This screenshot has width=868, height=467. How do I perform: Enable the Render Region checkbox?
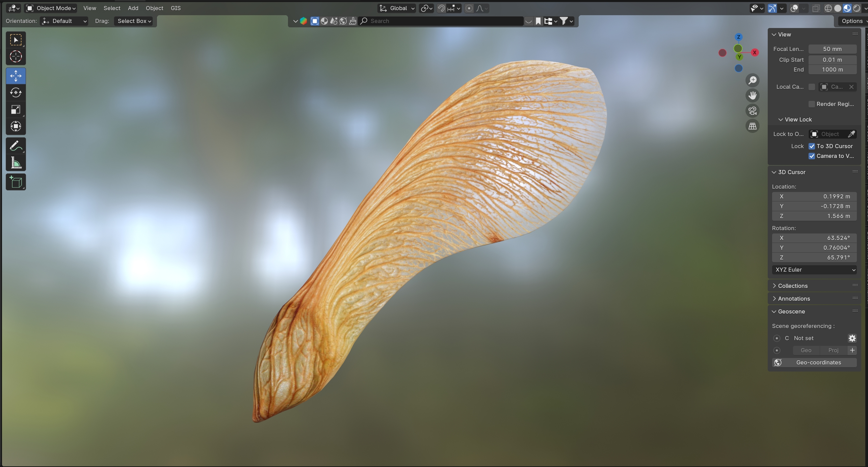(x=812, y=104)
